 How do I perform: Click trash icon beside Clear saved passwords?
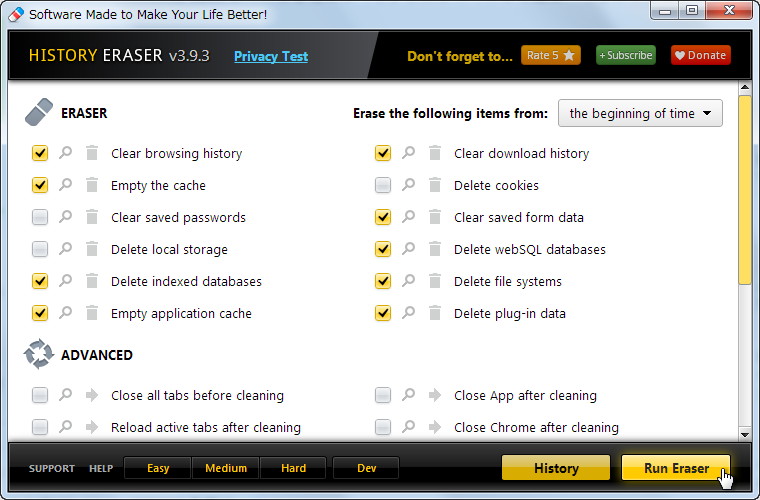pos(92,217)
